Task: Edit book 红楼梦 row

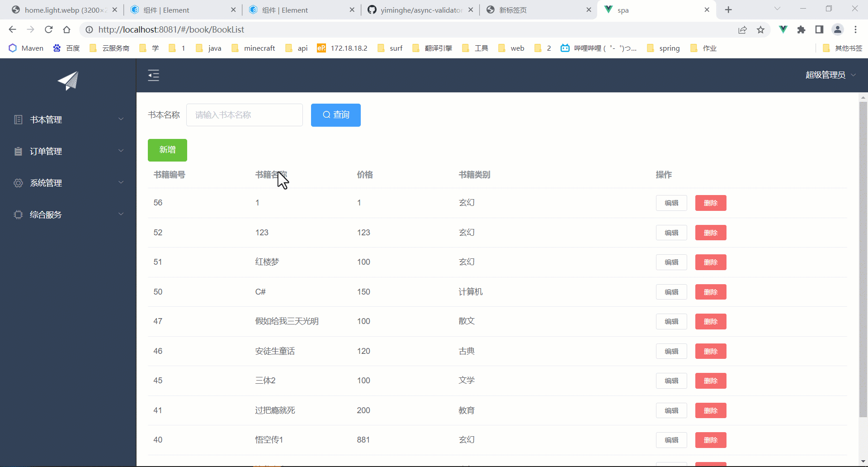Action: tap(671, 262)
